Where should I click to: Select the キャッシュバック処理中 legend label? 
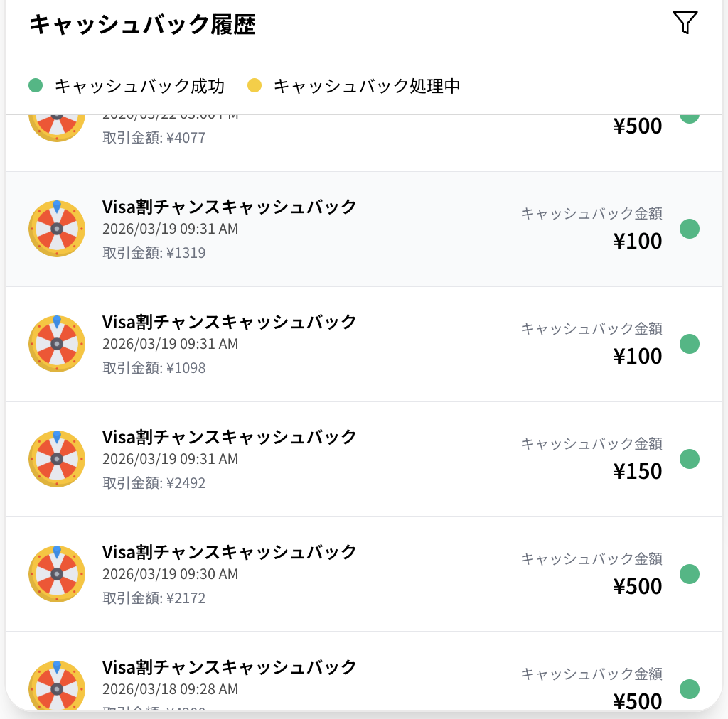click(x=367, y=86)
